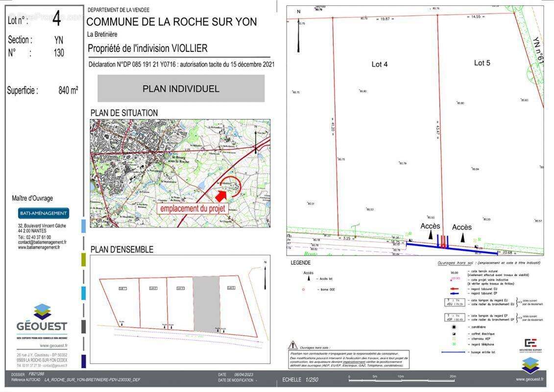Click the 'emplacement du projet' red label
Image resolution: width=554 pixels, height=392 pixels.
(193, 208)
